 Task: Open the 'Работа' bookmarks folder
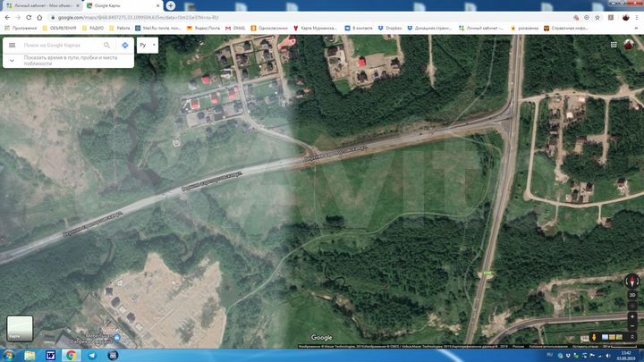pyautogui.click(x=120, y=29)
